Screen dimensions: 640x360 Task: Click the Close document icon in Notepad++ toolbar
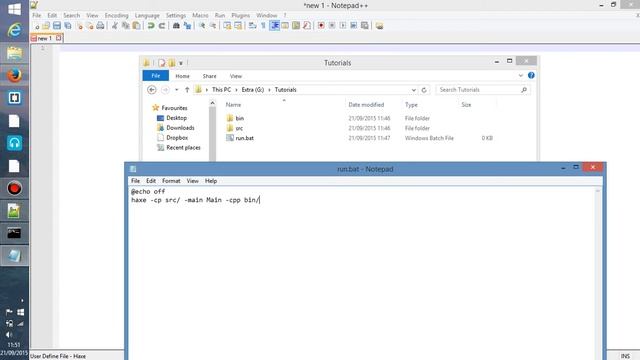click(79, 26)
